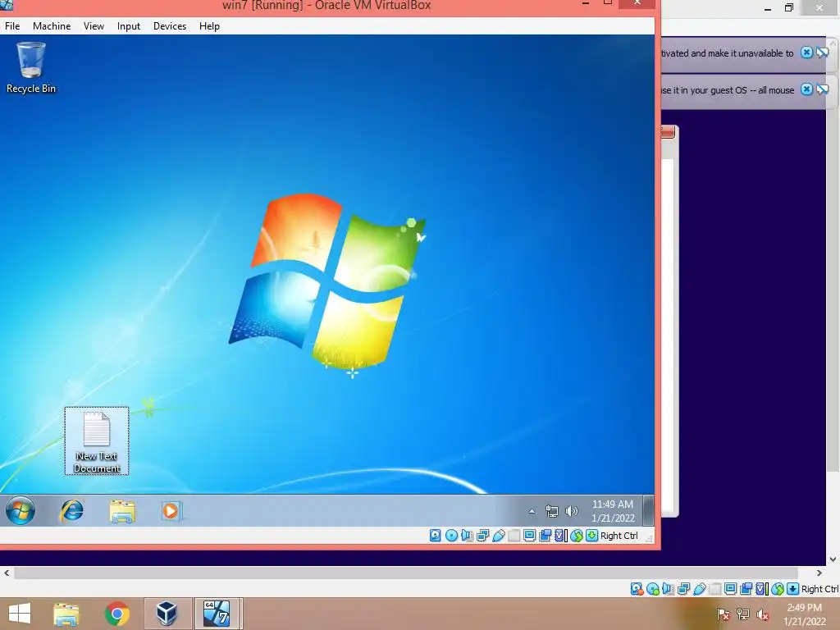
Task: Click shared folders indicator in win7 status bar
Action: coord(514,535)
